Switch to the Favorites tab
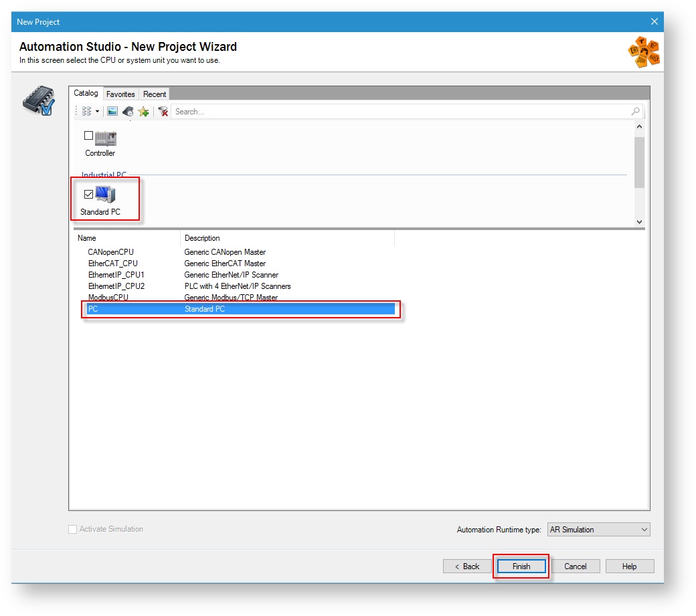The height and width of the screenshot is (616, 696). coord(120,94)
